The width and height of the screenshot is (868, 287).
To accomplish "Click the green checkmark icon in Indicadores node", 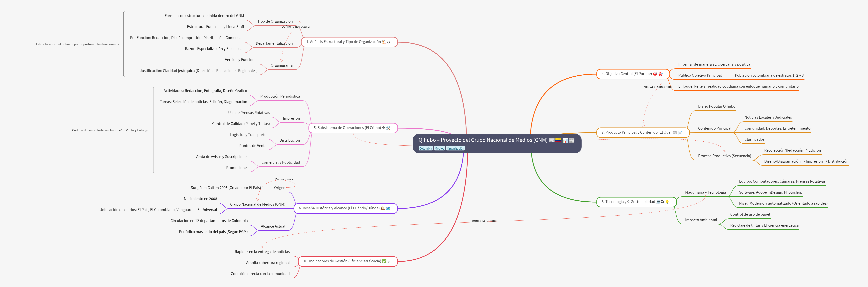I will (x=384, y=261).
